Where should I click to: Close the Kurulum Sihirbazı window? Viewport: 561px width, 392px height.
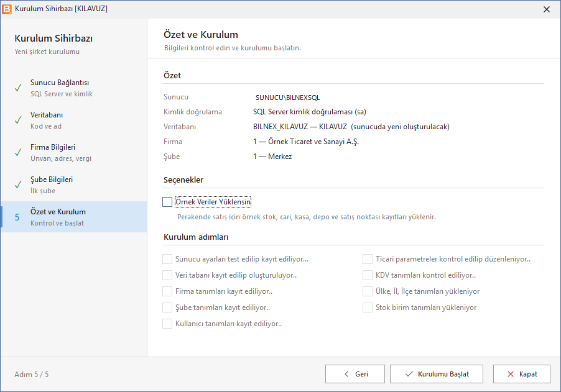click(x=546, y=9)
